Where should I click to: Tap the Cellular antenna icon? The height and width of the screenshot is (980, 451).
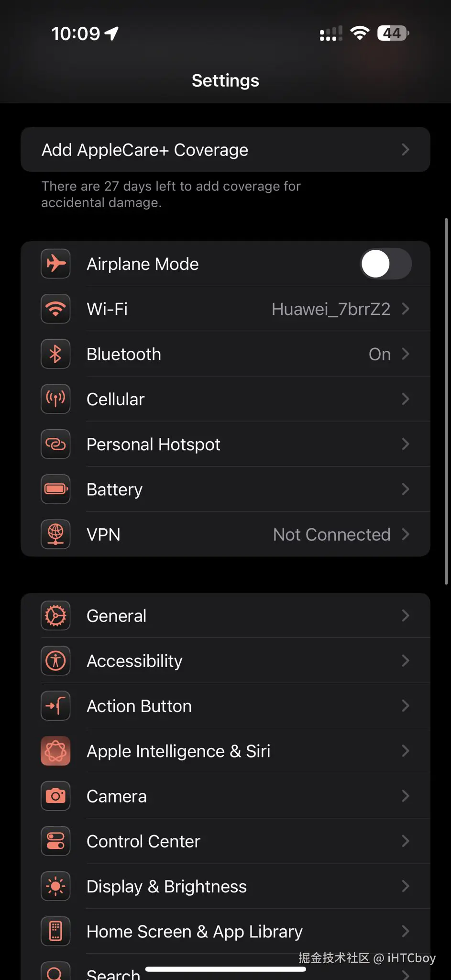[55, 399]
